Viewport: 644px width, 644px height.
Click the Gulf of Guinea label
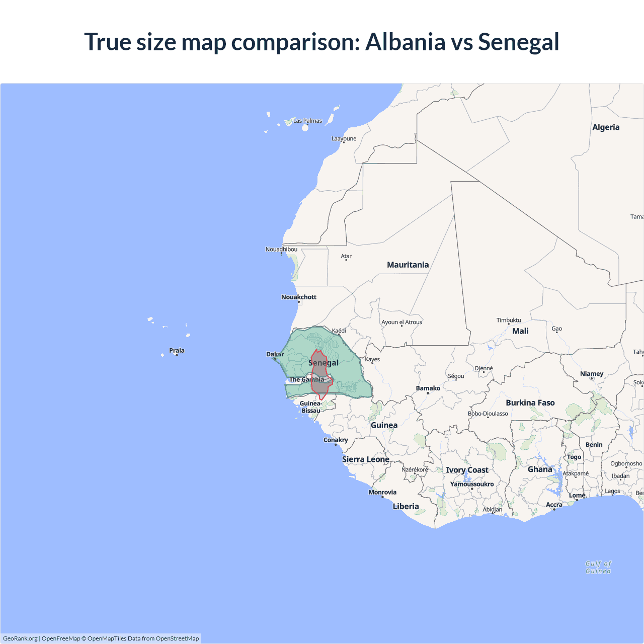coord(598,568)
